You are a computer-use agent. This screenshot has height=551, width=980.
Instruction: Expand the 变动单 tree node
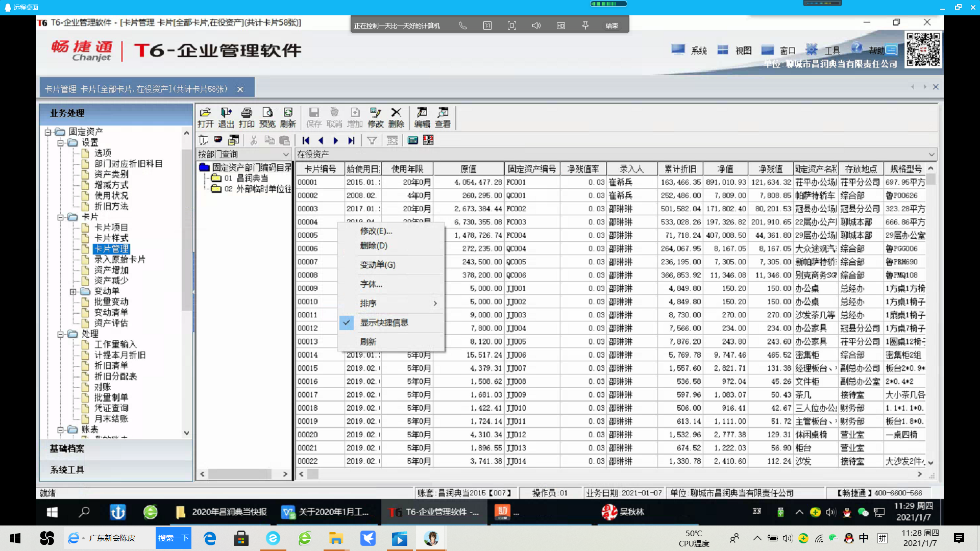(73, 291)
